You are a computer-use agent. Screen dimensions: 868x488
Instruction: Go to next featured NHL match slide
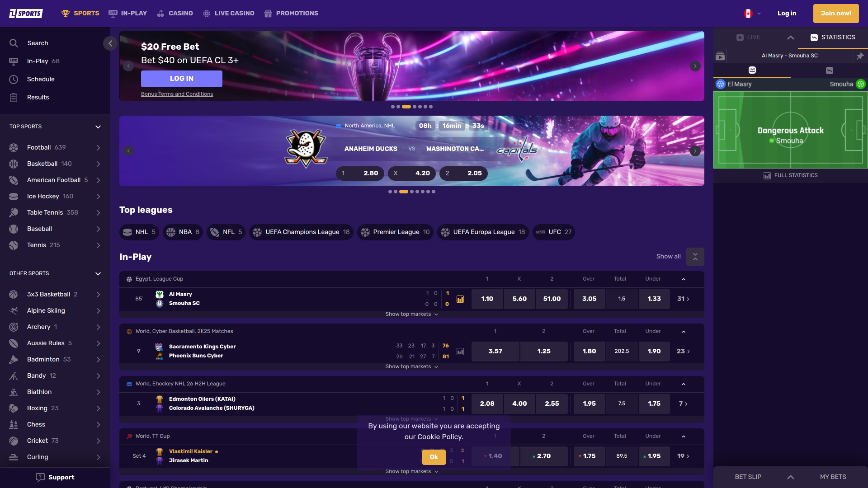(695, 151)
